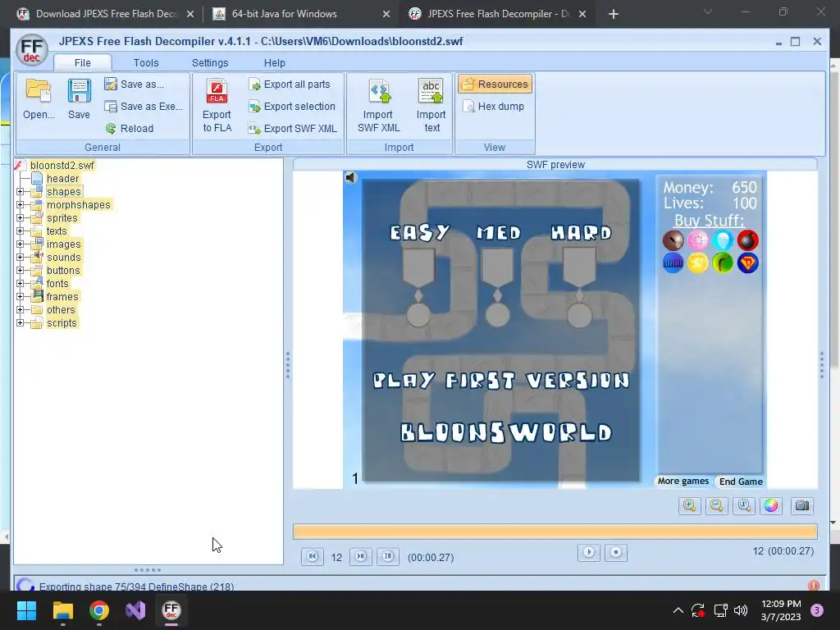The image size is (840, 630).
Task: Select the scripts folder label
Action: pyautogui.click(x=62, y=323)
